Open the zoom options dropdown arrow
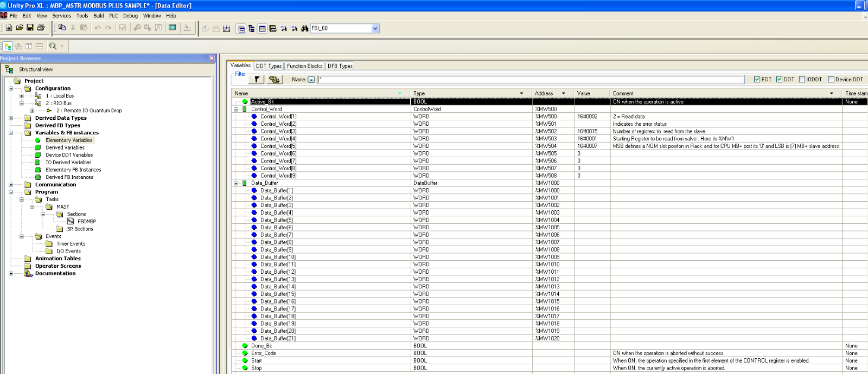The width and height of the screenshot is (868, 374). pyautogui.click(x=61, y=46)
